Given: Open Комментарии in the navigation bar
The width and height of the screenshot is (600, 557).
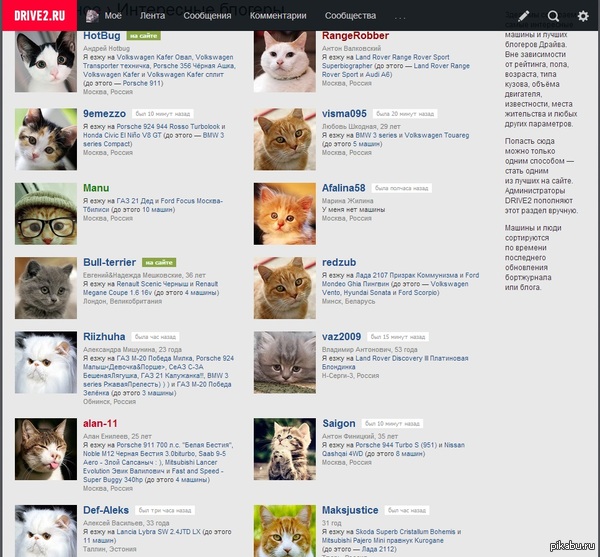Looking at the screenshot, I should [x=278, y=16].
